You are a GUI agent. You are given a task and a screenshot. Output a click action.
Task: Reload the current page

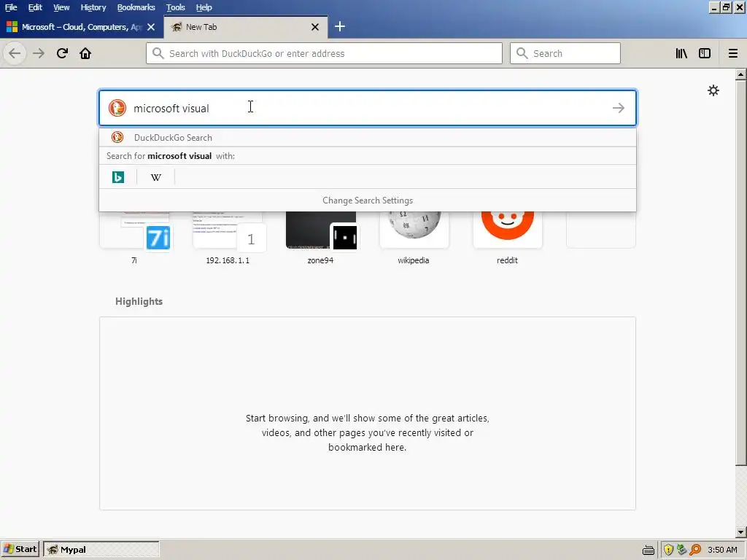pyautogui.click(x=62, y=53)
